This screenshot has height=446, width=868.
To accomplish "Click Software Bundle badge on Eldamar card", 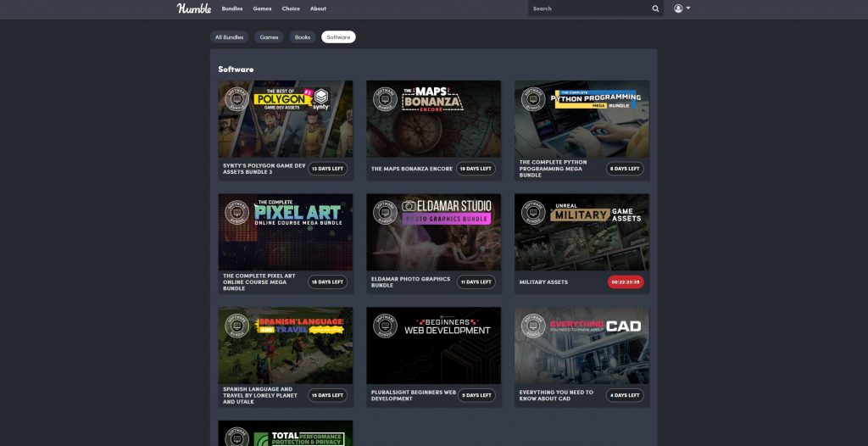I will click(385, 213).
